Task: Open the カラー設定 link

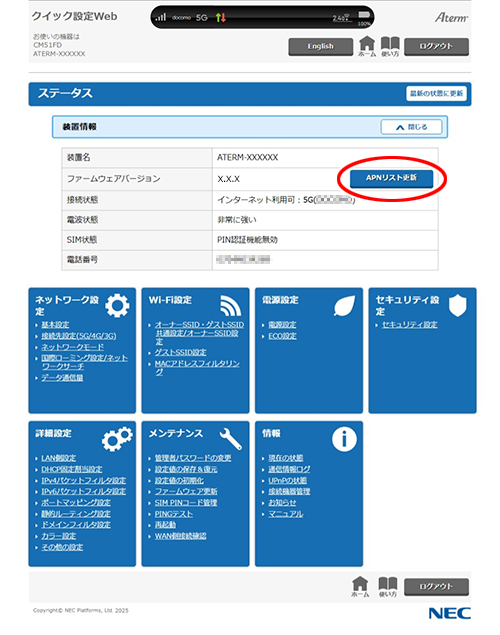Action: coord(59,536)
